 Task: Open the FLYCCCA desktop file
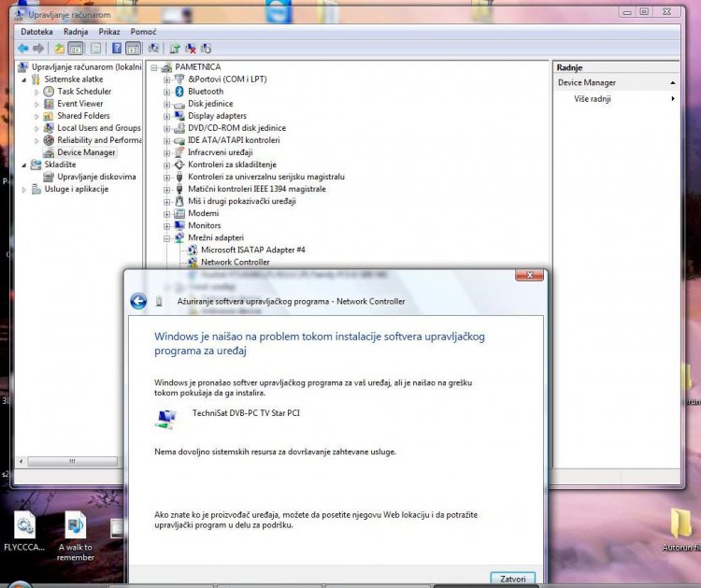pos(24,532)
